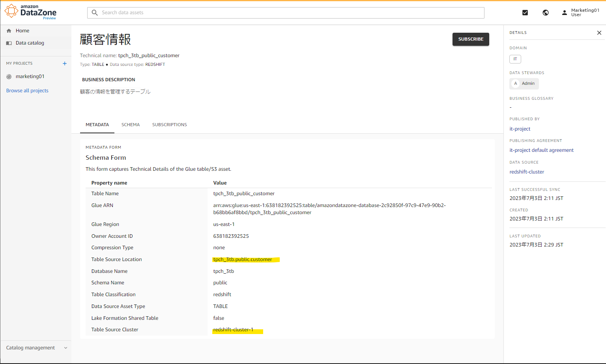Click Marketing01 User account name
Image resolution: width=606 pixels, height=364 pixels.
[x=585, y=13]
